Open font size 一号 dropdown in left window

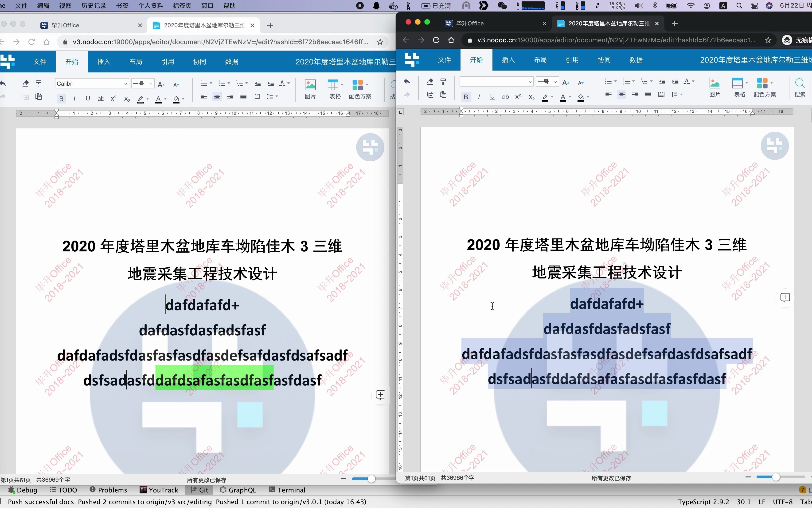151,84
